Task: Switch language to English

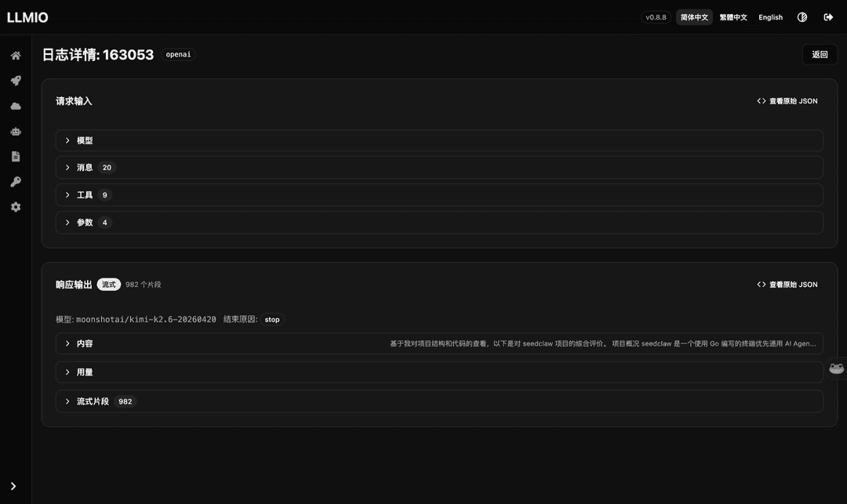Action: tap(770, 17)
